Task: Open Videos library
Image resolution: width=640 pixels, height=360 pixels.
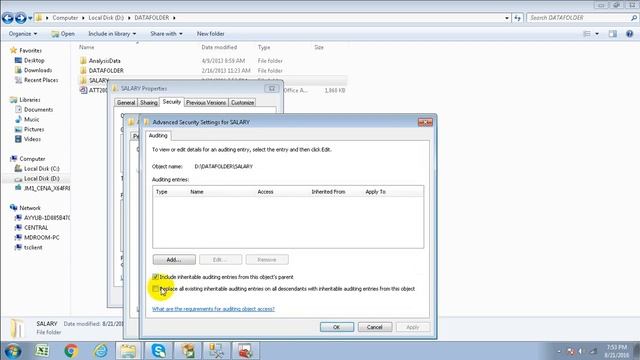Action: tap(32, 139)
